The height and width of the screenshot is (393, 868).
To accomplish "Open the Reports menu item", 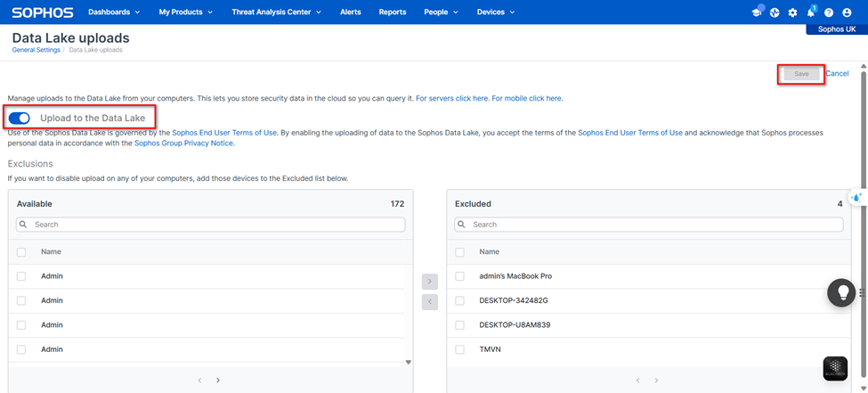I will click(x=392, y=12).
